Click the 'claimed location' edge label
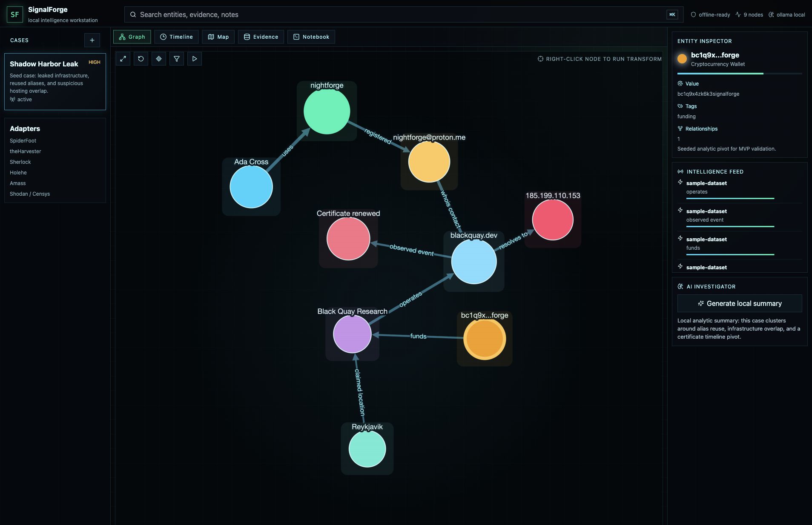 pyautogui.click(x=360, y=392)
